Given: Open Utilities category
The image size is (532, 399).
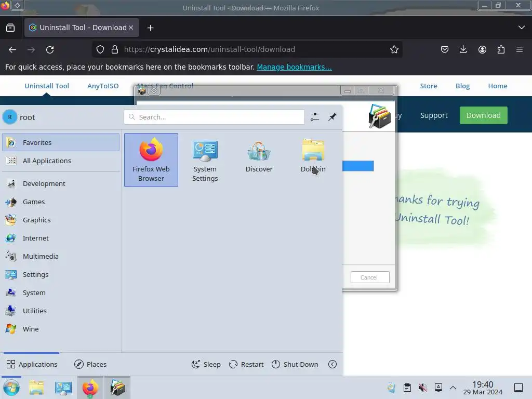Looking at the screenshot, I should 61,311.
